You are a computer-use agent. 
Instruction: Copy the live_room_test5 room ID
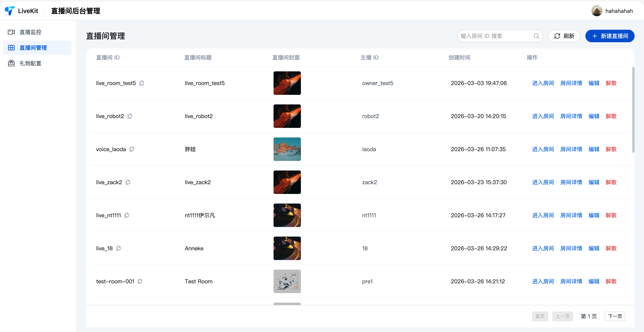pos(142,83)
